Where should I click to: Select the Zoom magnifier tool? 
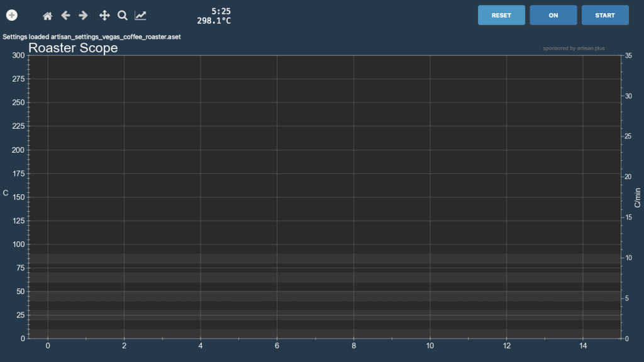(x=123, y=15)
